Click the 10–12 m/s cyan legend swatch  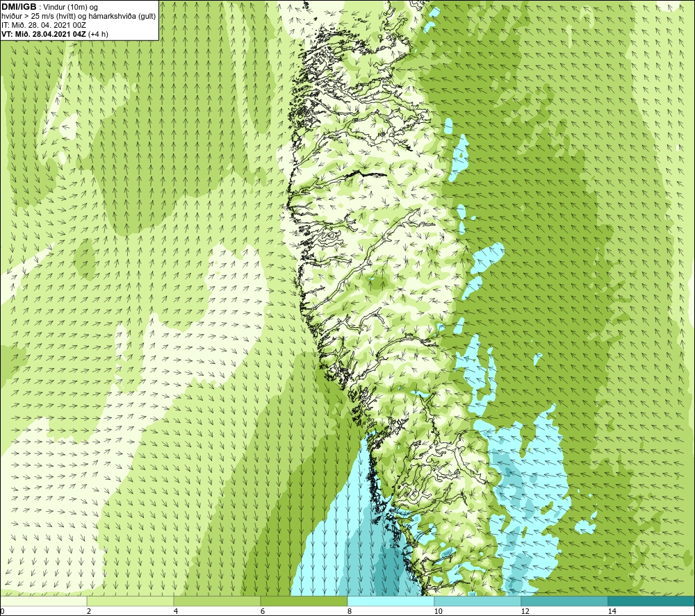coord(478,601)
